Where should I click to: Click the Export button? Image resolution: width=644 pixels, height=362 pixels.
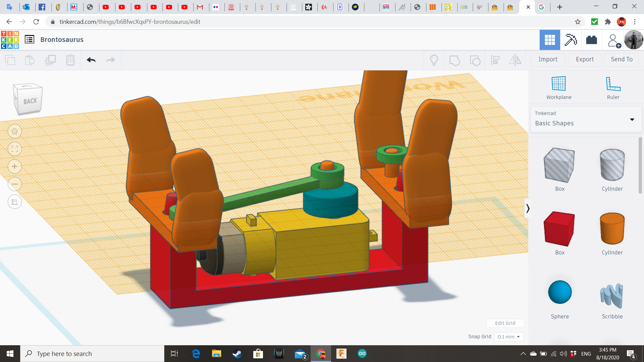[x=585, y=59]
